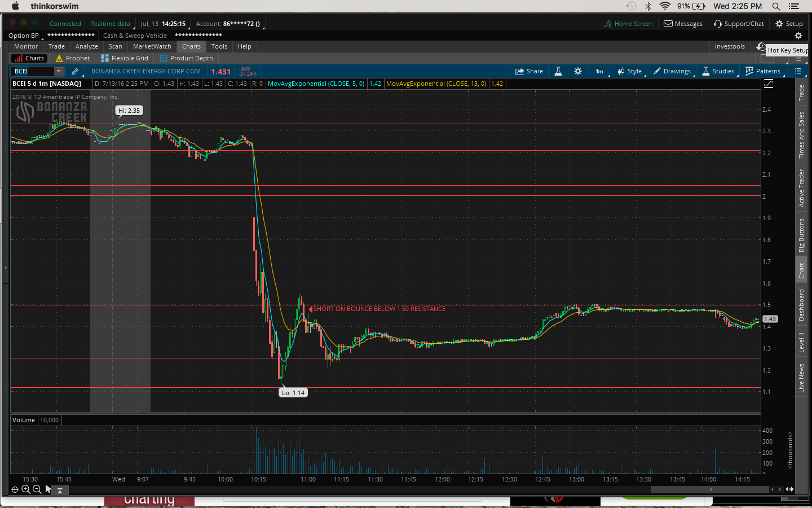This screenshot has height=508, width=812.
Task: Open the Times And Sales side panel
Action: click(801, 135)
